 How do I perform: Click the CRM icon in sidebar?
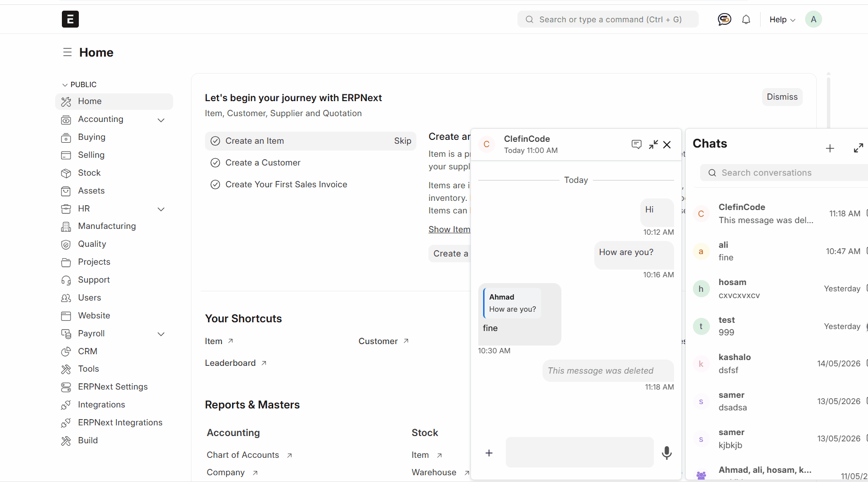(66, 352)
